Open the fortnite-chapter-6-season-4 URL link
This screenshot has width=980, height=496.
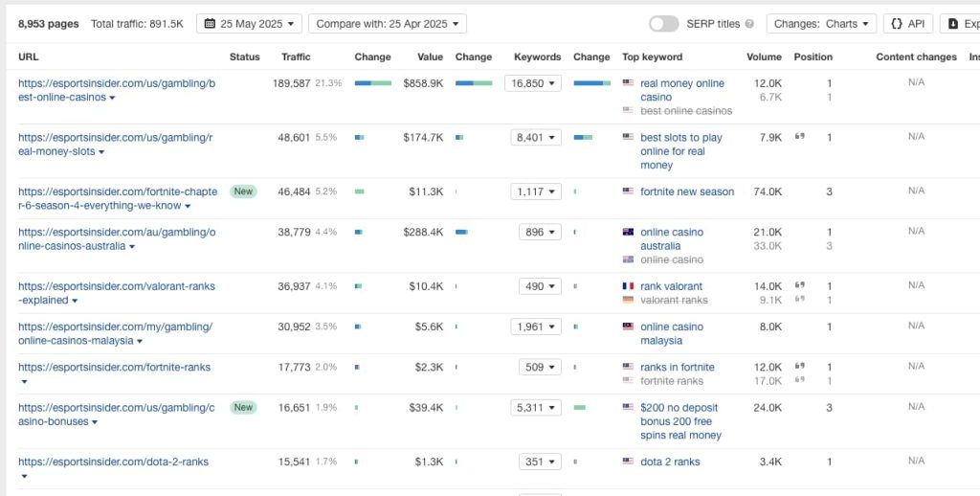118,199
